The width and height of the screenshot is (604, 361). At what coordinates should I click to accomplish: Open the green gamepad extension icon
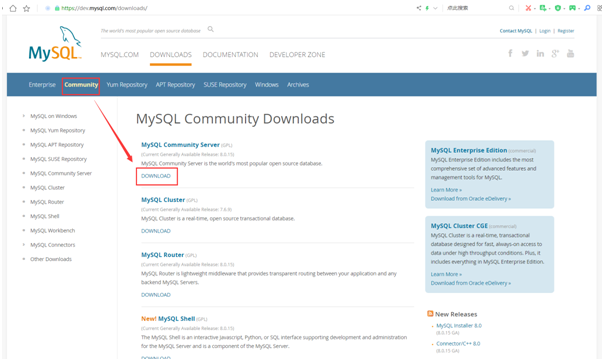[572, 8]
